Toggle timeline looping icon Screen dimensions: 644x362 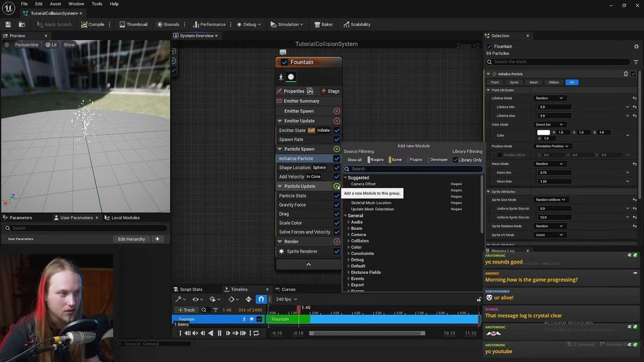(256, 333)
